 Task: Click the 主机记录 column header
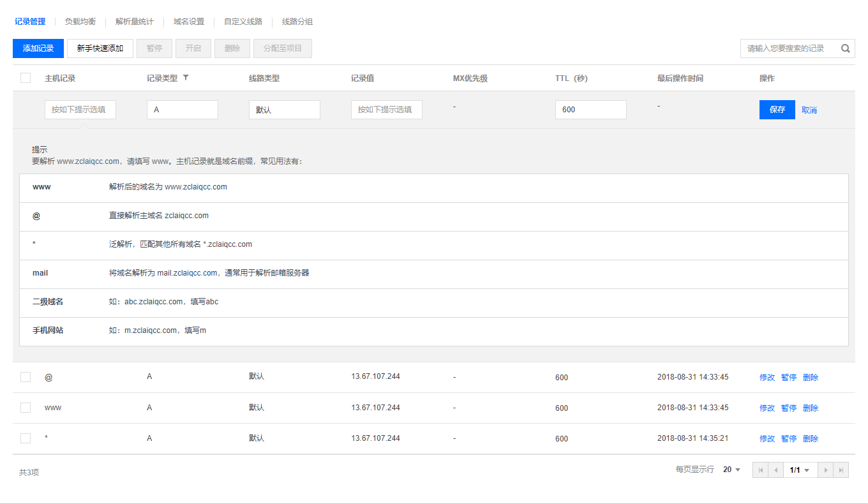(60, 78)
